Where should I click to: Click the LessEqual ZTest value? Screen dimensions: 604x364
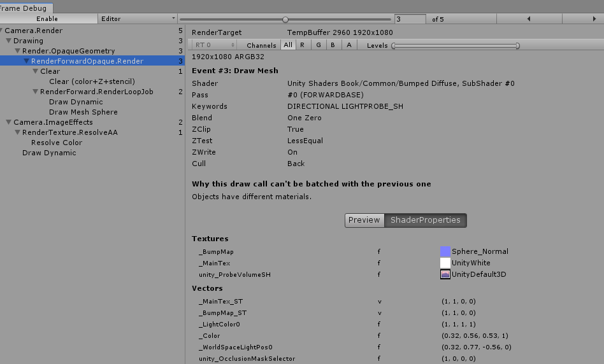(305, 141)
